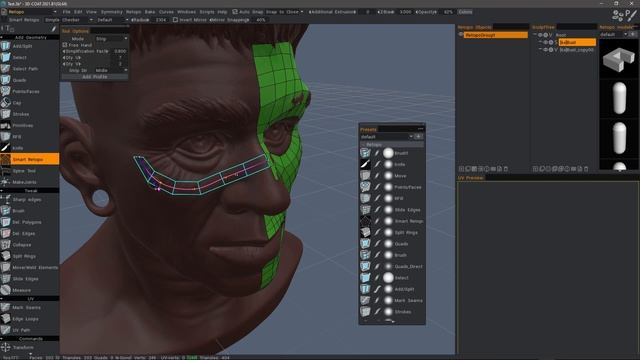
Task: Pick the Move/Weld Elements tool
Action: (x=29, y=267)
